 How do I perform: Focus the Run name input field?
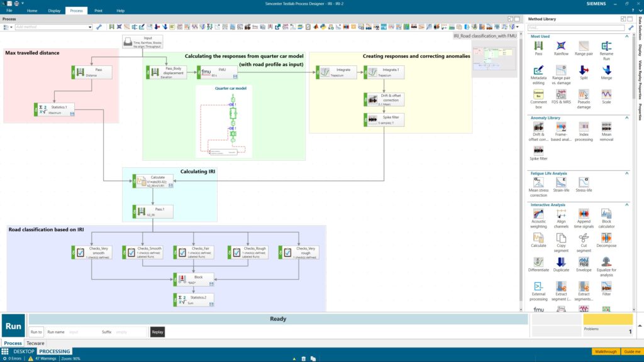[x=83, y=332]
